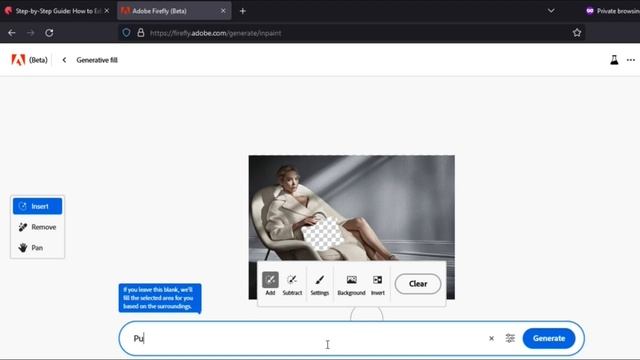Image resolution: width=640 pixels, height=360 pixels.
Task: Click the blue 'leave this blank' tooltip
Action: pyautogui.click(x=160, y=298)
